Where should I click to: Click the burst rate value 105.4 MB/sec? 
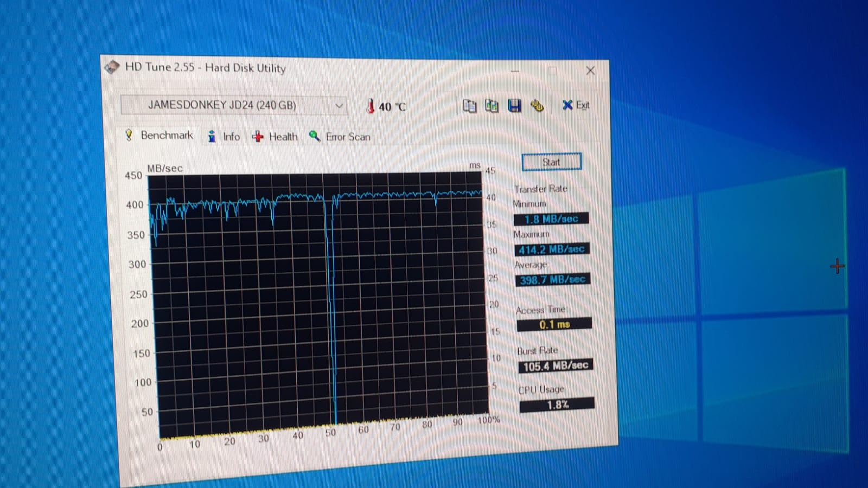pos(556,366)
